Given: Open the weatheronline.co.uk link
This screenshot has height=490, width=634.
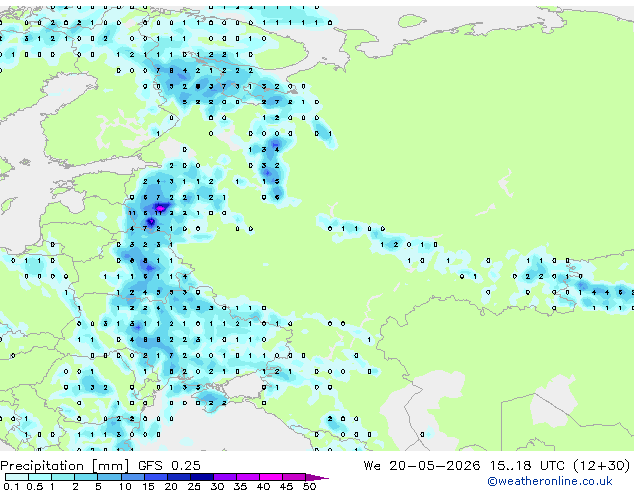Looking at the screenshot, I should [x=550, y=481].
